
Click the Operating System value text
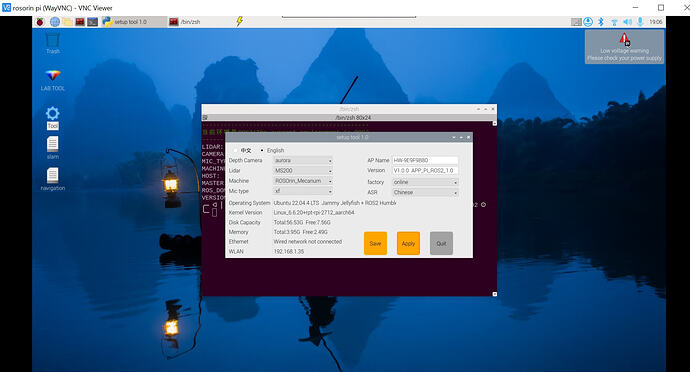click(x=335, y=203)
